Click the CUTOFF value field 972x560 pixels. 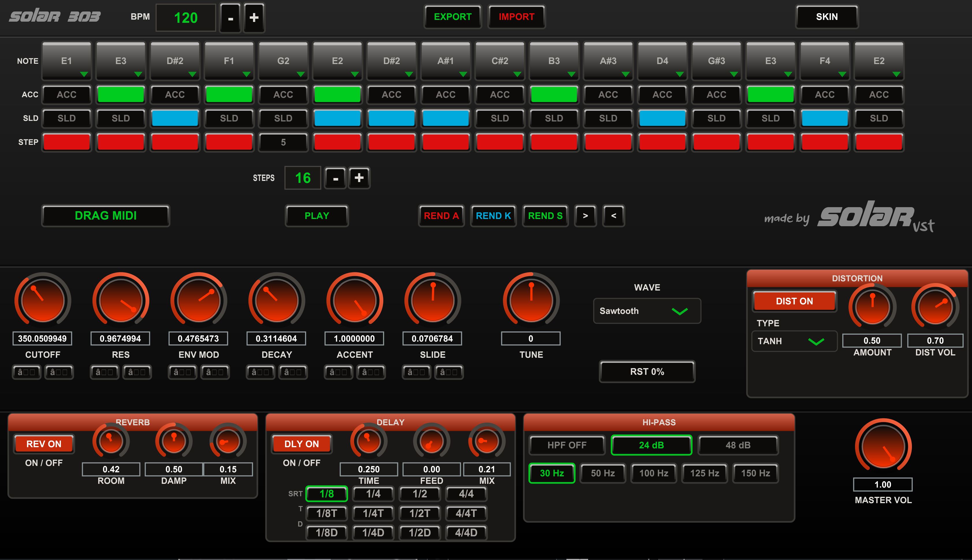(x=42, y=338)
